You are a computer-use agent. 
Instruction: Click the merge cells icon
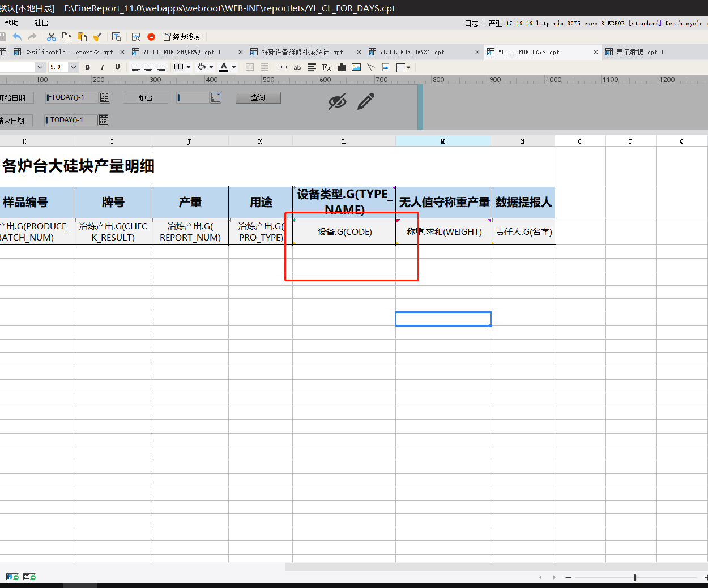(250, 67)
